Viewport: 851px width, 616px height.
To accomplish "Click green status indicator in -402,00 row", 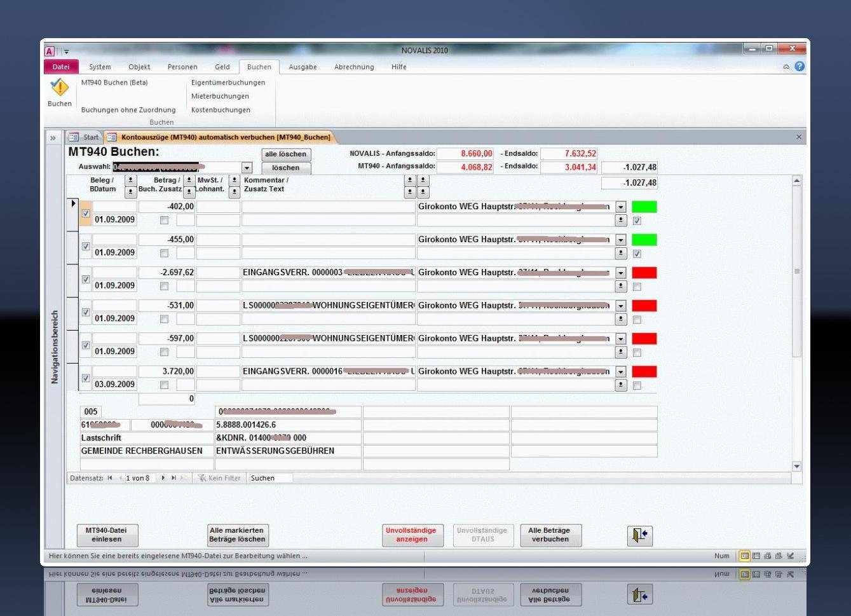I will point(644,207).
